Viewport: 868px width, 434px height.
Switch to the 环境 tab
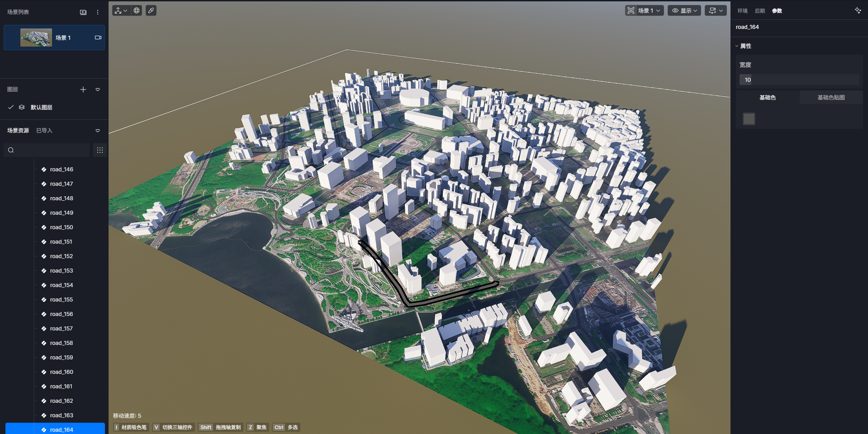742,11
